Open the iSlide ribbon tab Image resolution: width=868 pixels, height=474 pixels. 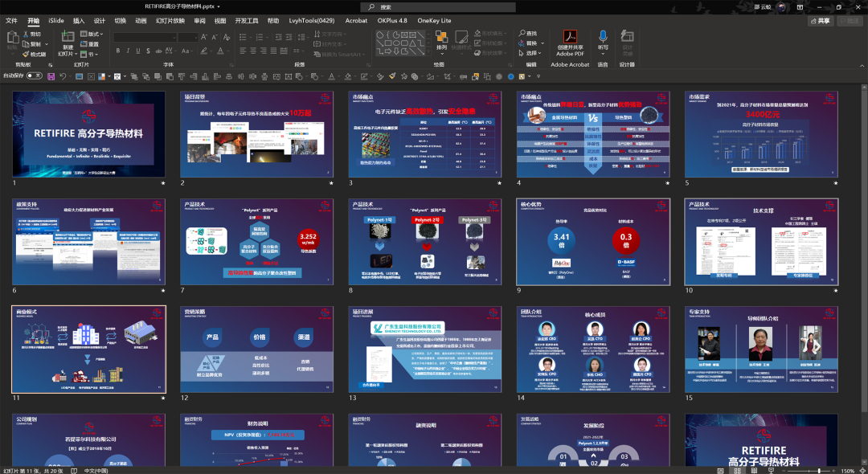point(56,21)
